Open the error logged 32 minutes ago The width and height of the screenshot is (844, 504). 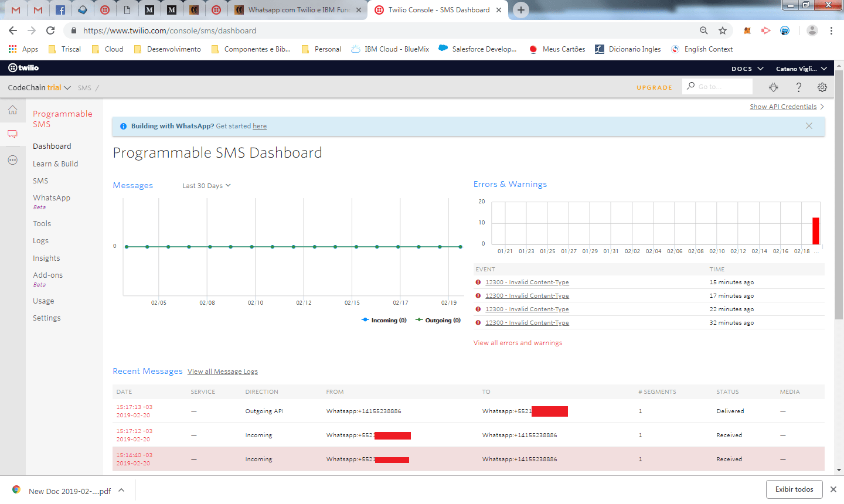click(527, 323)
